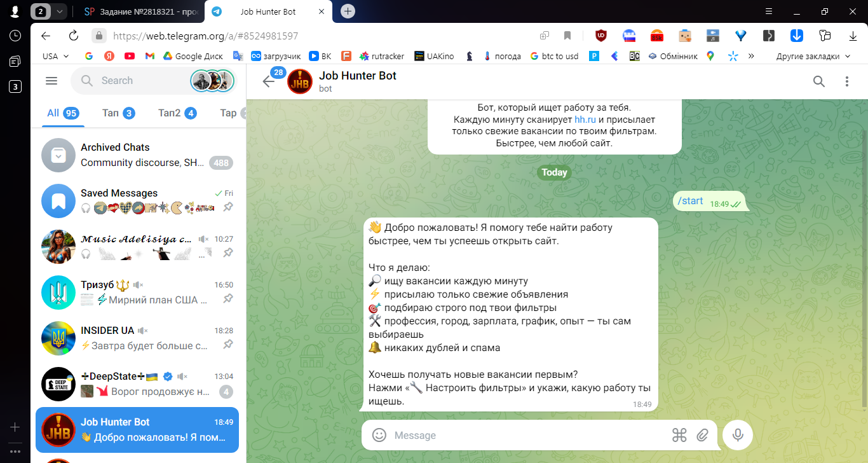Open the btc to usd bookmark
Viewport: 868px width, 463px height.
point(554,56)
